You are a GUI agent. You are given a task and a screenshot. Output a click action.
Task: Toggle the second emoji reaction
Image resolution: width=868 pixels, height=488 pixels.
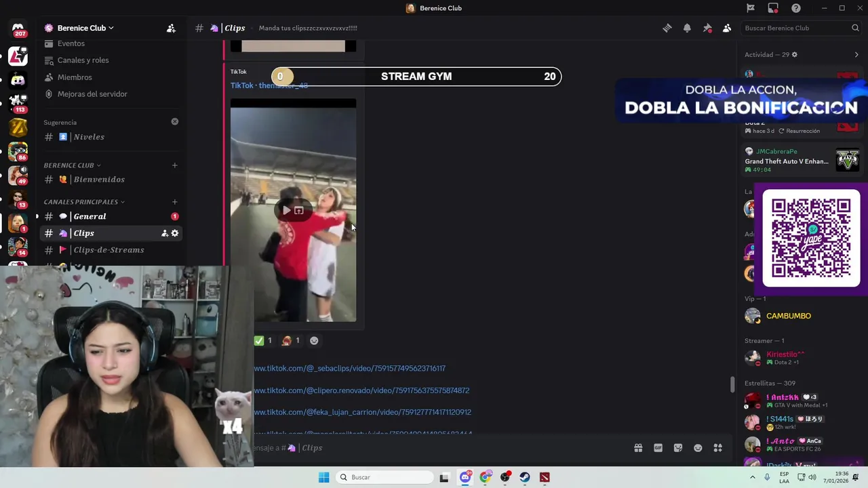(291, 341)
